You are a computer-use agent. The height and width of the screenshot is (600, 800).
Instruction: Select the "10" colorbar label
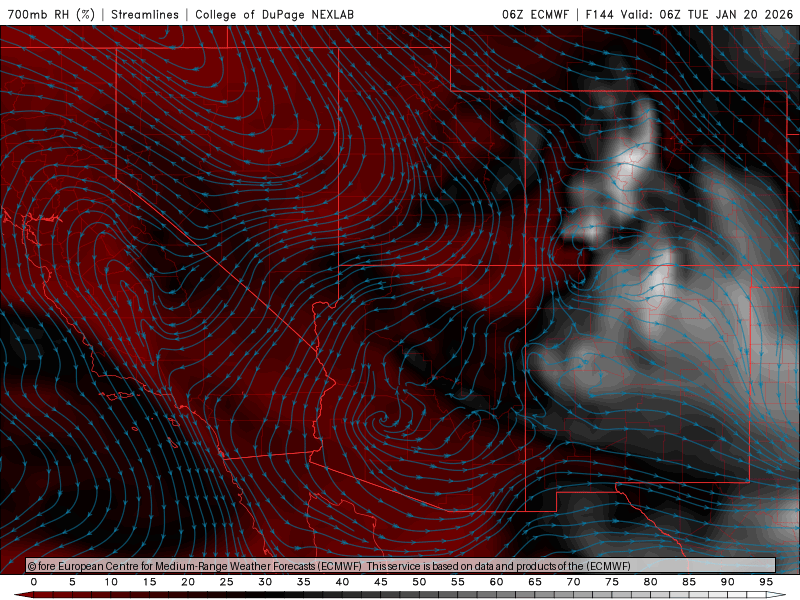point(111,582)
